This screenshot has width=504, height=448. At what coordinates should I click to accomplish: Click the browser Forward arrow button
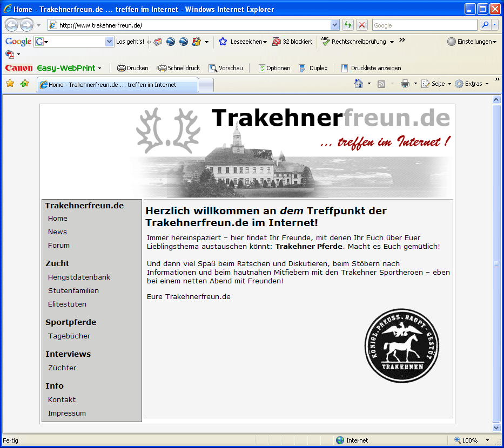(26, 25)
